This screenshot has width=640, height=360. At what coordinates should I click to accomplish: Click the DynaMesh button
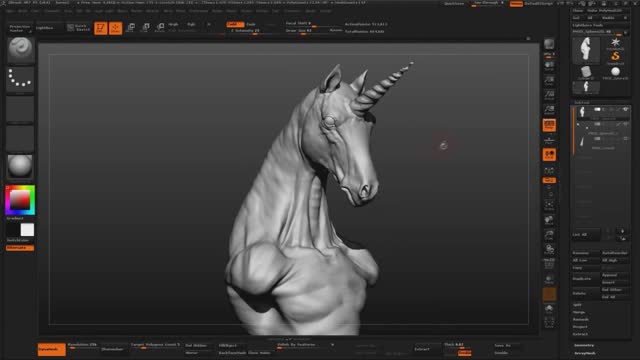[51, 349]
